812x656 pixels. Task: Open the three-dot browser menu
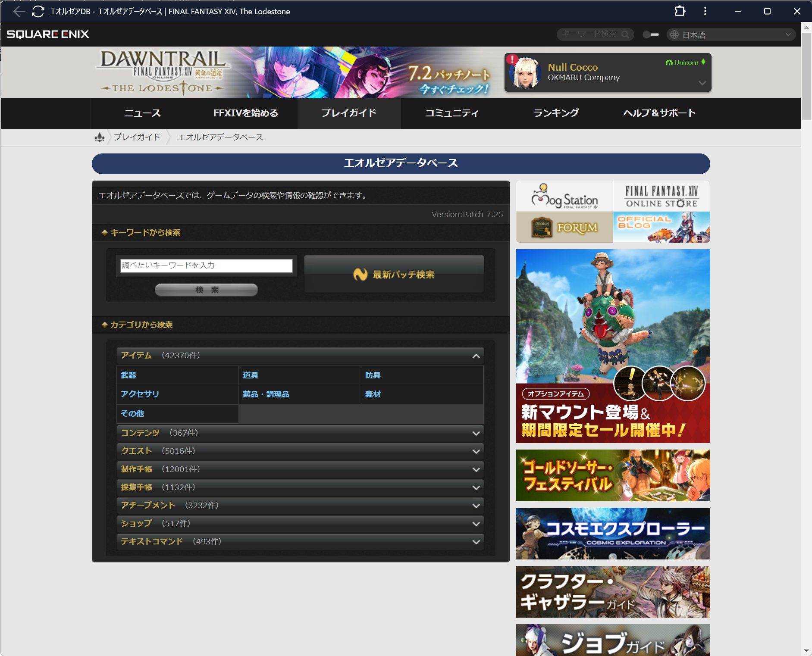(x=705, y=11)
